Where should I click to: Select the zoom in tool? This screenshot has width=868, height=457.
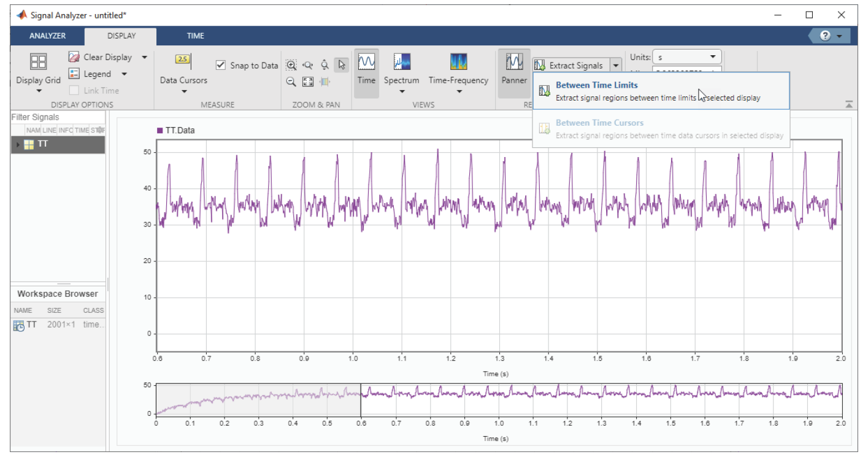click(291, 65)
